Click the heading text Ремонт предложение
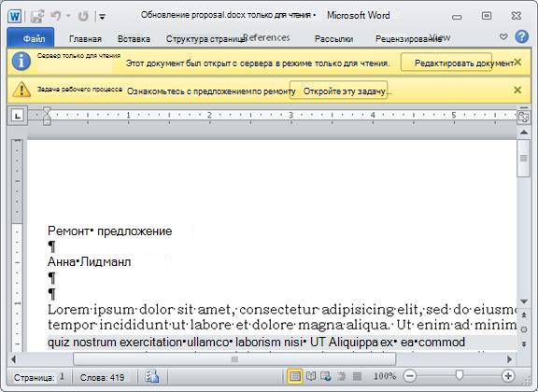Image resolution: width=538 pixels, height=392 pixels. pos(110,231)
